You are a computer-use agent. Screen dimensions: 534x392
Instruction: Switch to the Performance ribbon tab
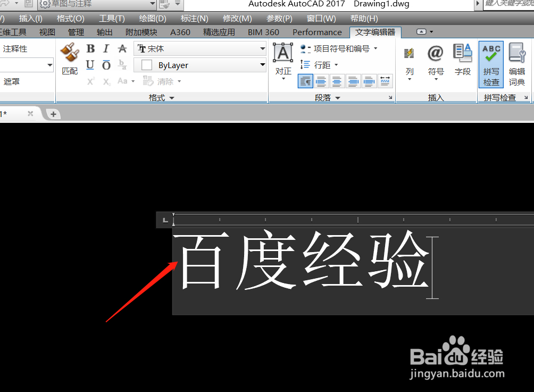317,32
